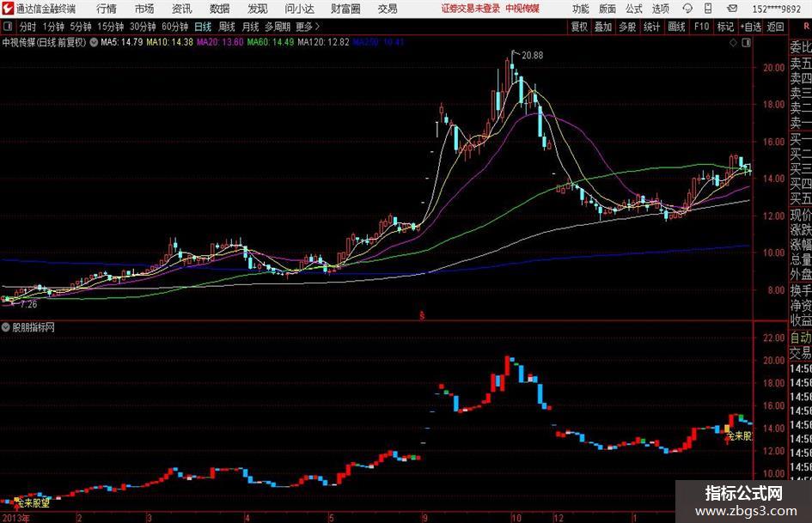
Task: Expand the dropdown arrow beside 股朋指标网
Action: 6,327
